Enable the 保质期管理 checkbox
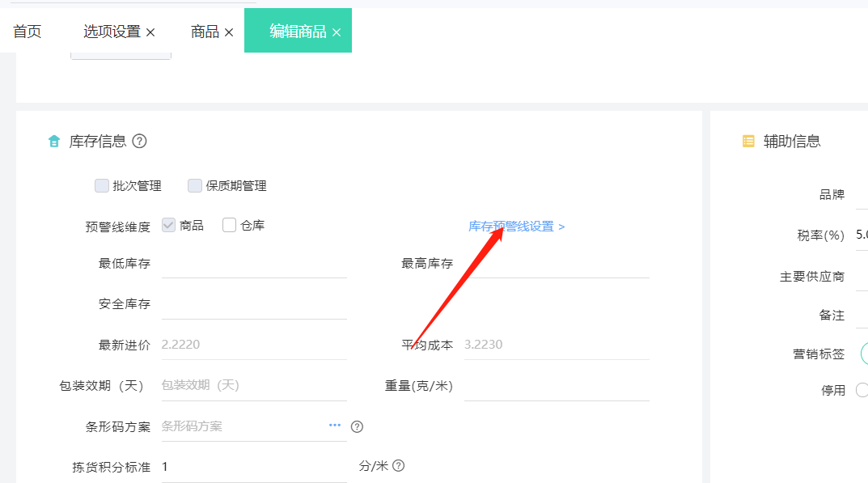 pyautogui.click(x=195, y=185)
